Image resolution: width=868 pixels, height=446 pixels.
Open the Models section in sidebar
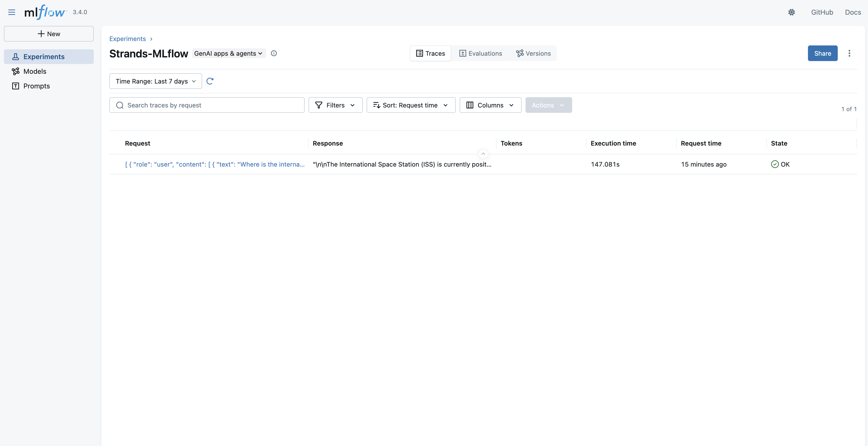pos(35,71)
